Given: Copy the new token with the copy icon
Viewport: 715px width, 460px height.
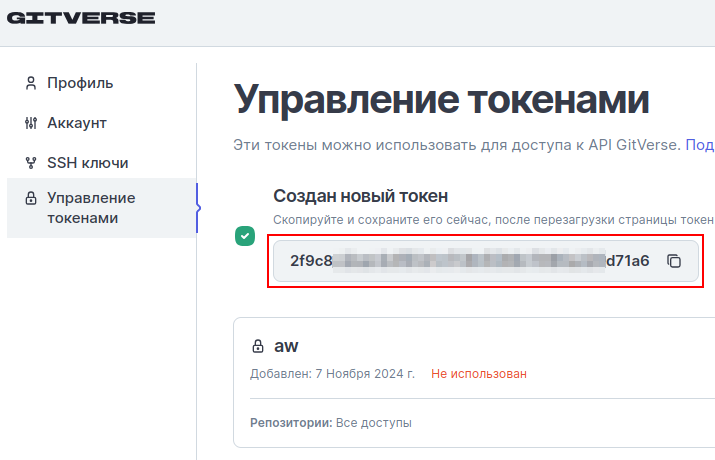Looking at the screenshot, I should coord(674,261).
